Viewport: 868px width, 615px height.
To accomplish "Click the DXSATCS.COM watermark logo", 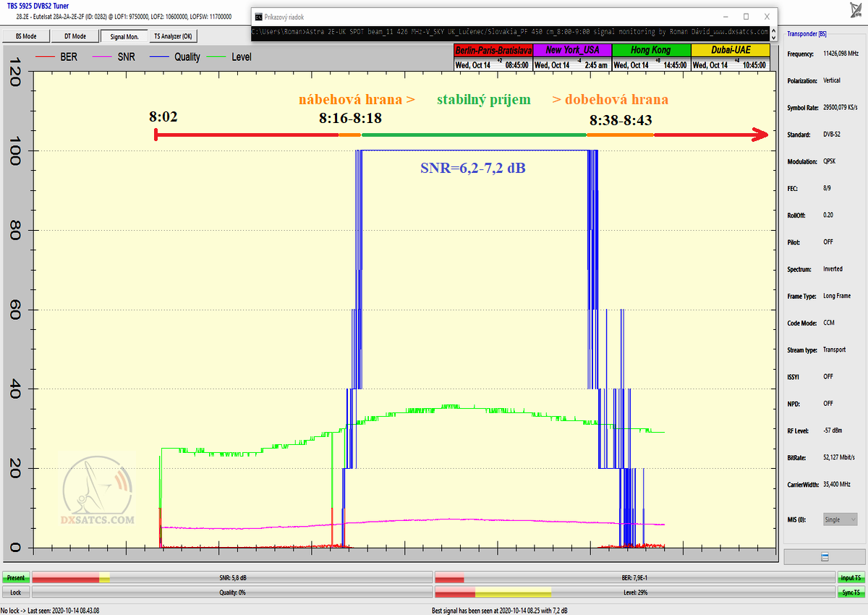I will pyautogui.click(x=98, y=493).
